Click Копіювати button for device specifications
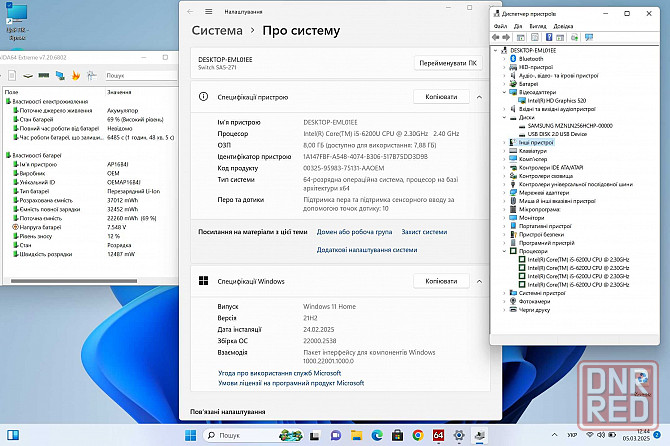The width and height of the screenshot is (670, 446). click(x=441, y=97)
